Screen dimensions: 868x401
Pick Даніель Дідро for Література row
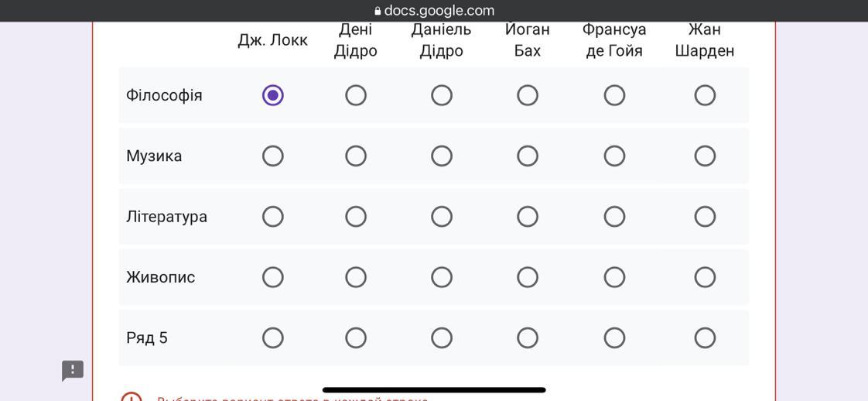click(x=442, y=217)
